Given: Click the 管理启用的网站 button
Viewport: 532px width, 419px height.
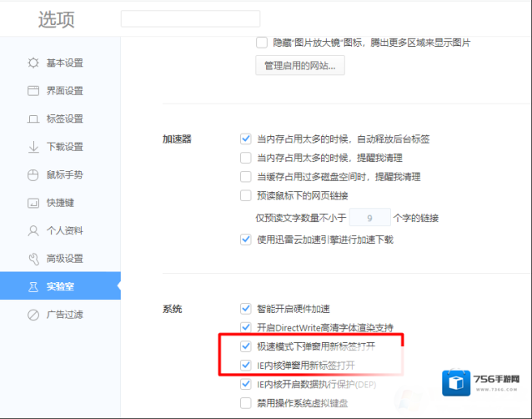Looking at the screenshot, I should pyautogui.click(x=299, y=65).
